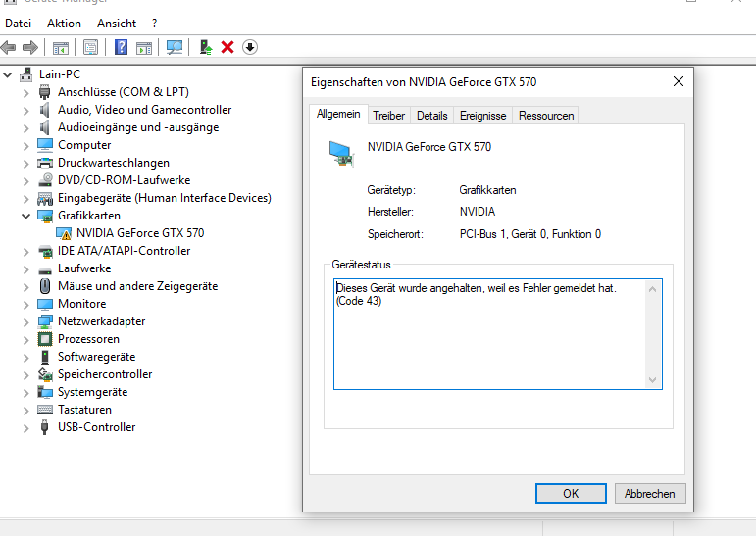This screenshot has height=536, width=756.
Task: Click the Anschlüsse port icon
Action: coord(44,91)
